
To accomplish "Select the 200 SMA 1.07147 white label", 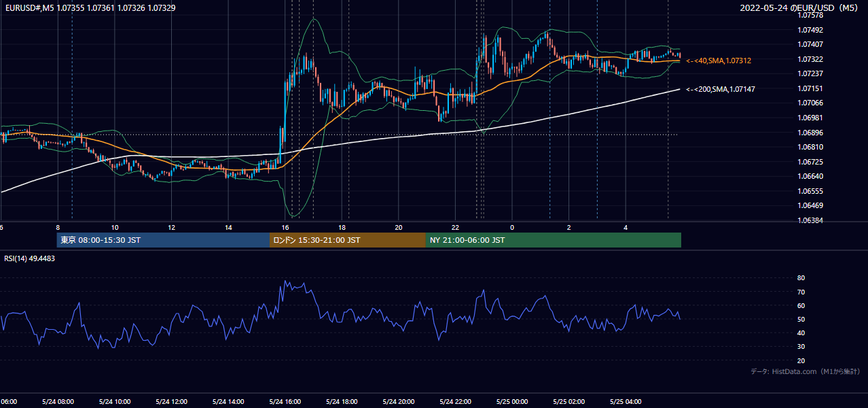I will click(721, 89).
